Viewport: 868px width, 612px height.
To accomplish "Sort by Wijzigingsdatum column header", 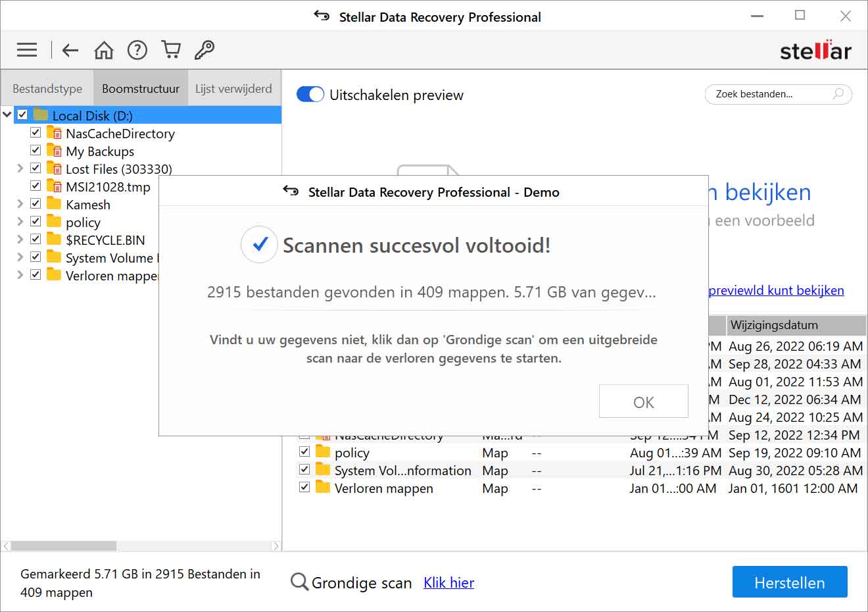I will [x=796, y=325].
